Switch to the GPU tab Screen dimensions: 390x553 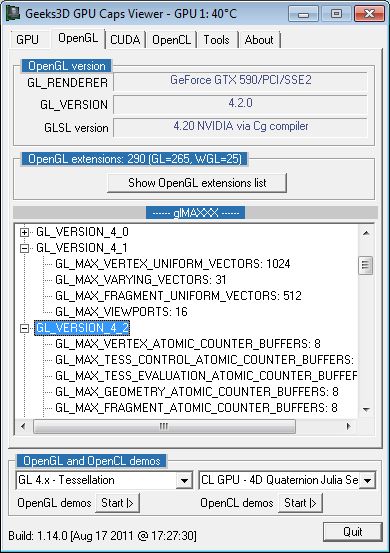point(28,40)
